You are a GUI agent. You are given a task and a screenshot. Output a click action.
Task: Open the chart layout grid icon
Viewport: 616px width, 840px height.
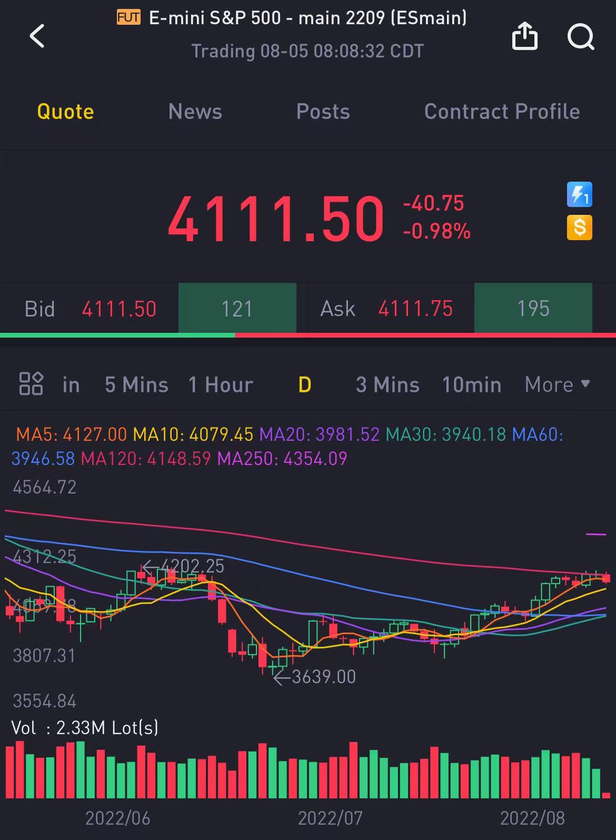pyautogui.click(x=31, y=383)
